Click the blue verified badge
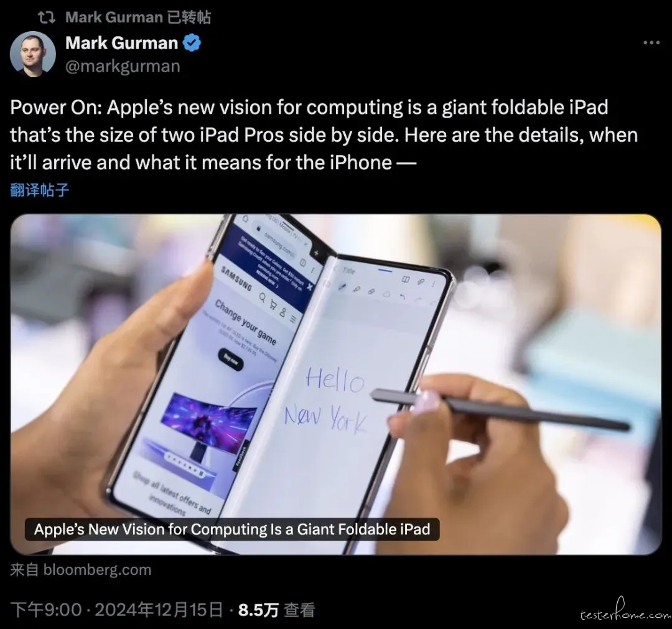 pyautogui.click(x=192, y=43)
